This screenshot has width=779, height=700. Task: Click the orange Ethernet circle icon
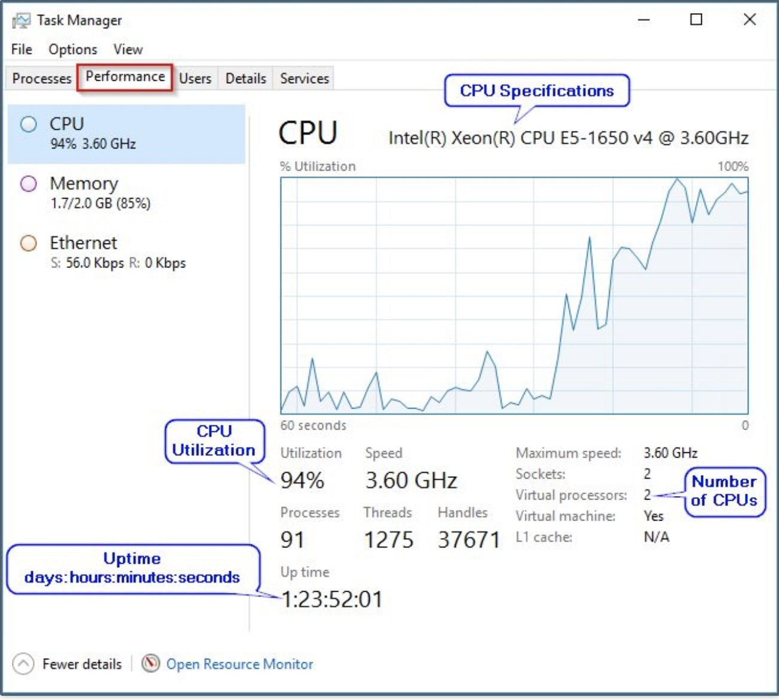[x=29, y=244]
